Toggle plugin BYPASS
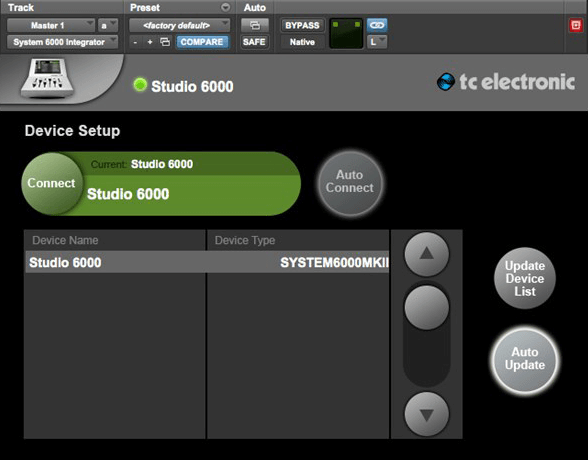This screenshot has height=460, width=588. [302, 25]
